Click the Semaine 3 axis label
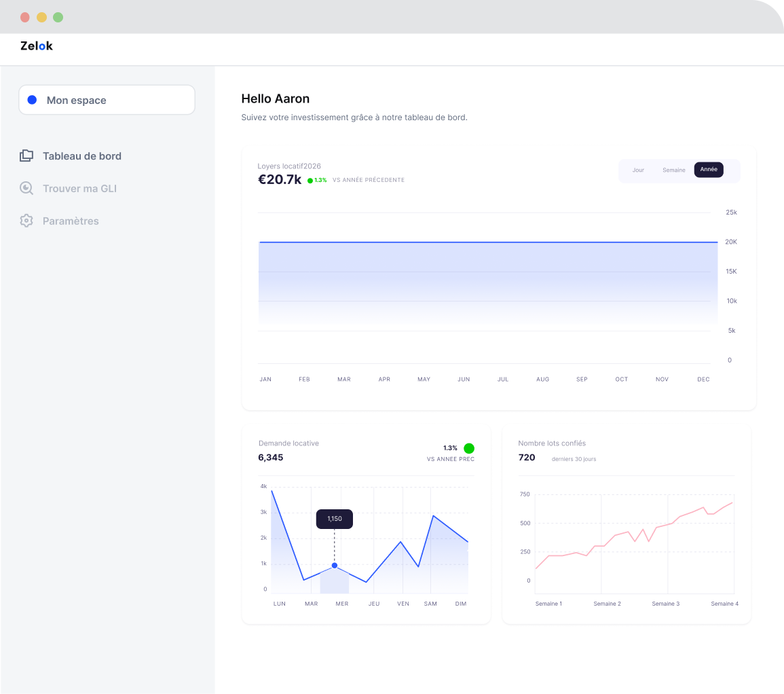The width and height of the screenshot is (784, 694). 665,604
